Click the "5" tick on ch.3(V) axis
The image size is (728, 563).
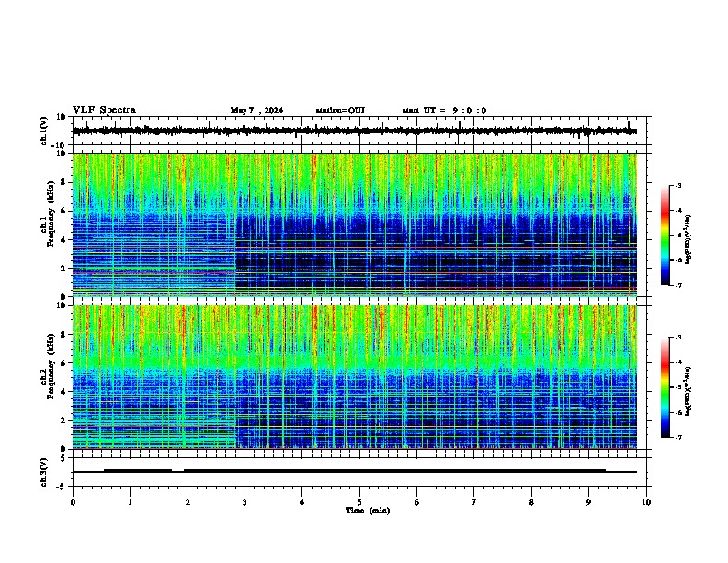pos(63,458)
